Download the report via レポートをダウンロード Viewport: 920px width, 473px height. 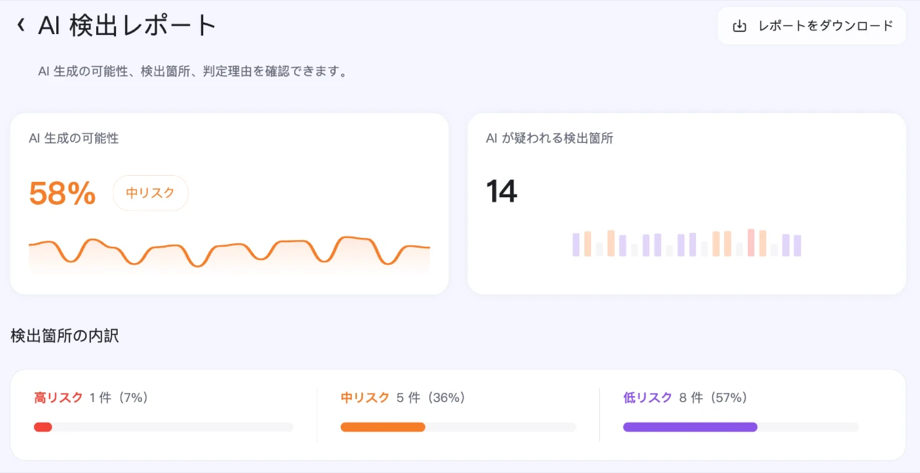pyautogui.click(x=811, y=26)
